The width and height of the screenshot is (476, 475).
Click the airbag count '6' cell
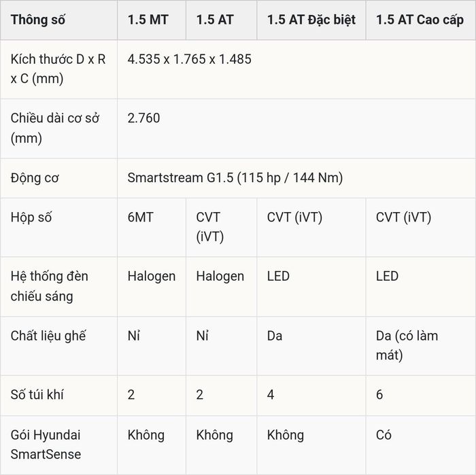379,395
